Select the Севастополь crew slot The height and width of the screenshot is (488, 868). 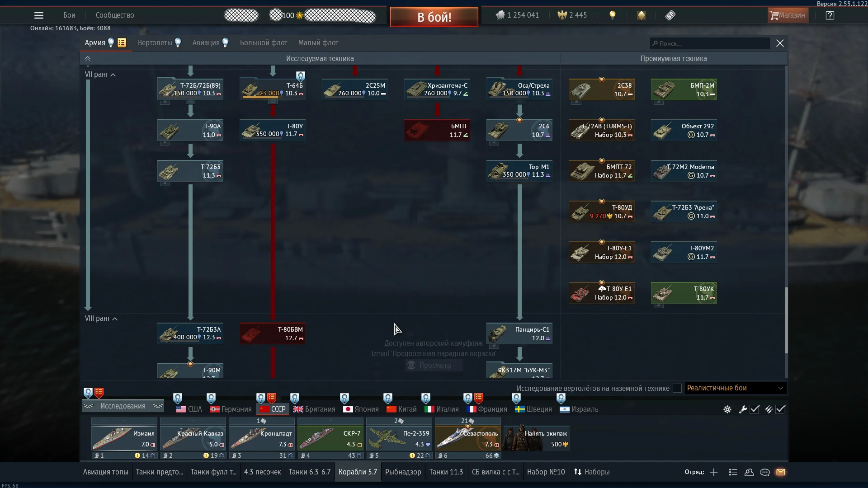(x=468, y=438)
